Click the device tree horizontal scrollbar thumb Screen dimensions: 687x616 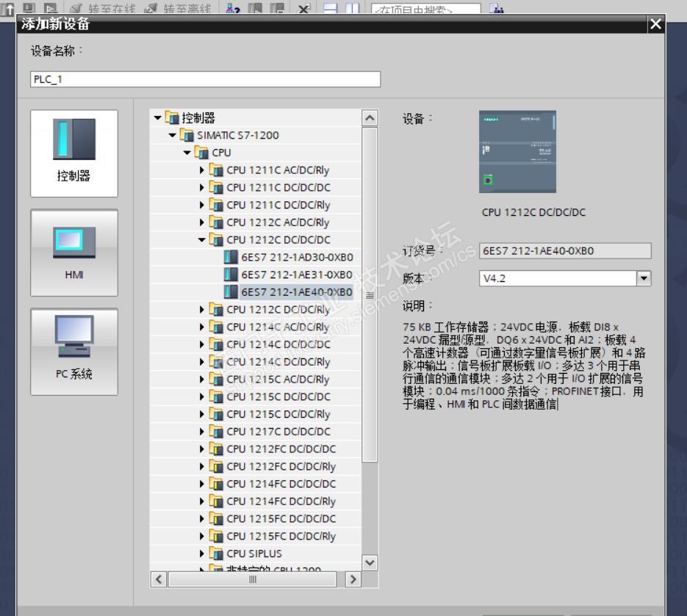[252, 579]
